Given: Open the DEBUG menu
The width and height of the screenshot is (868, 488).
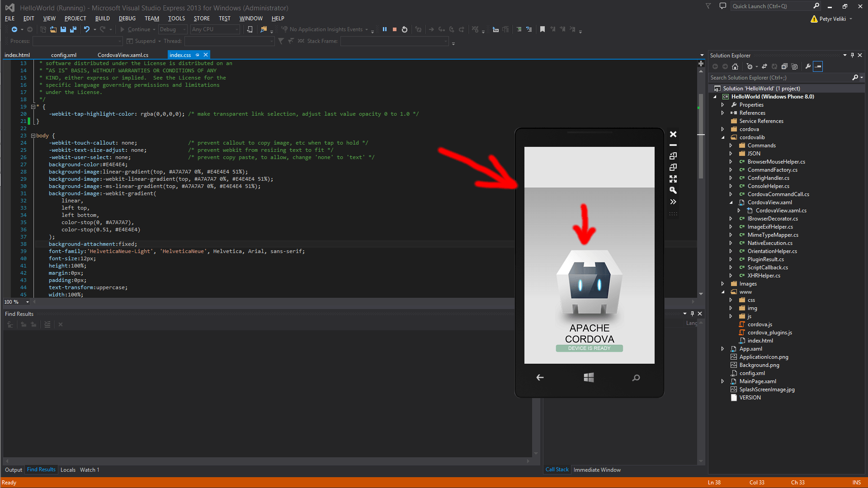Looking at the screenshot, I should pos(127,19).
